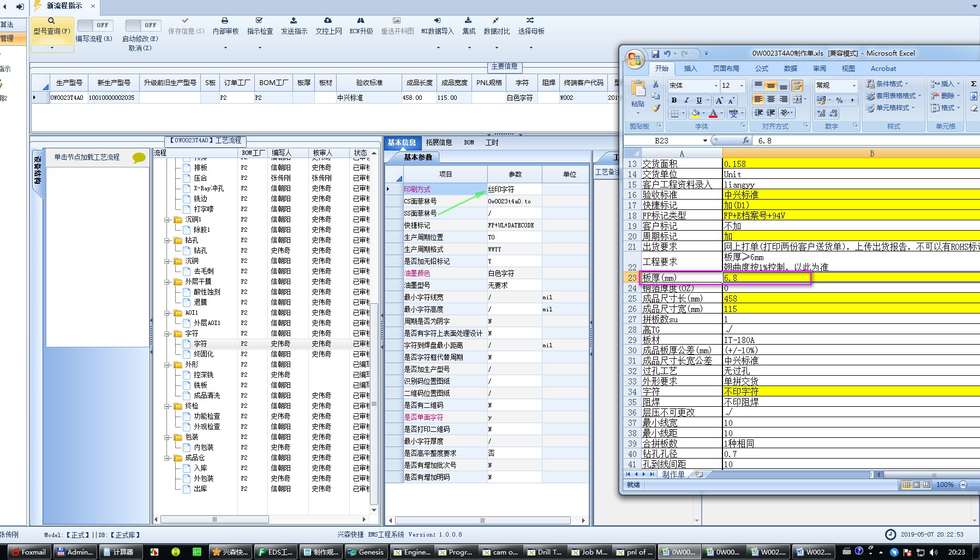Open the Name Box dropdown arrow beside B23
This screenshot has width=980, height=560.
coord(705,141)
